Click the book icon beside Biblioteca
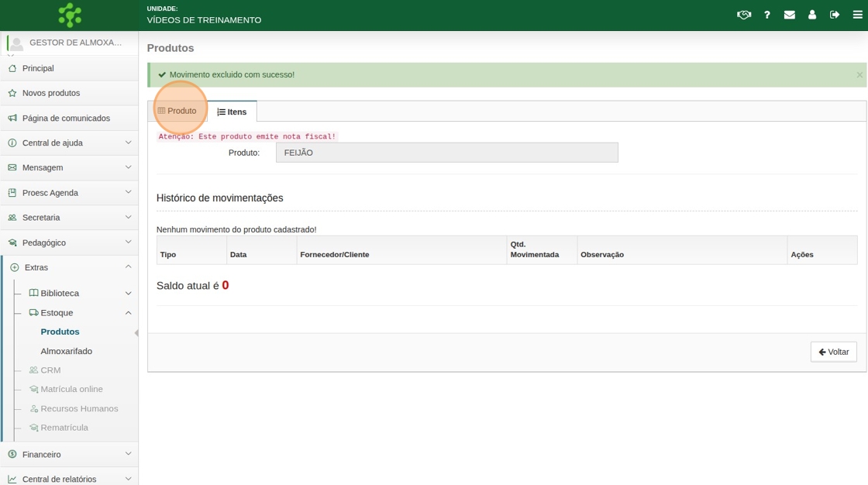 [x=34, y=293]
